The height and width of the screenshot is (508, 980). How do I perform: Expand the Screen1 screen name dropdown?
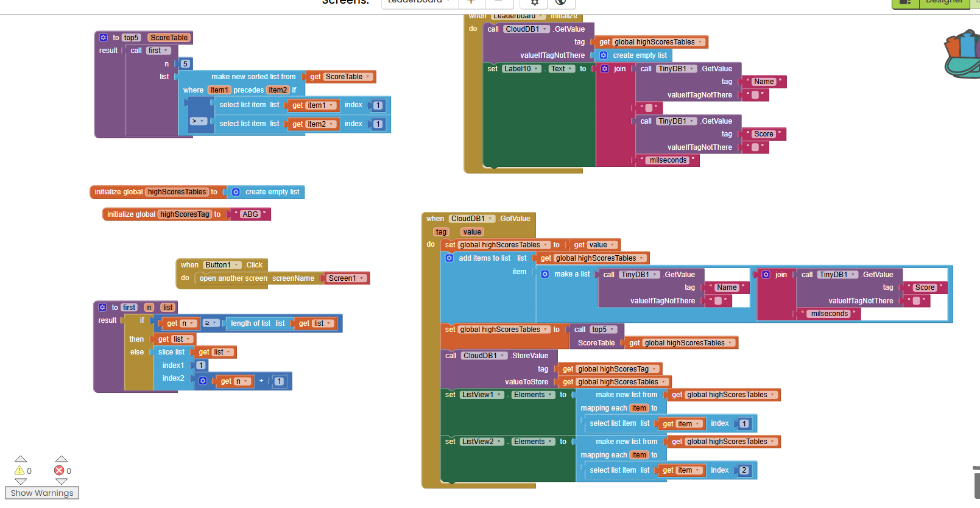[346, 278]
